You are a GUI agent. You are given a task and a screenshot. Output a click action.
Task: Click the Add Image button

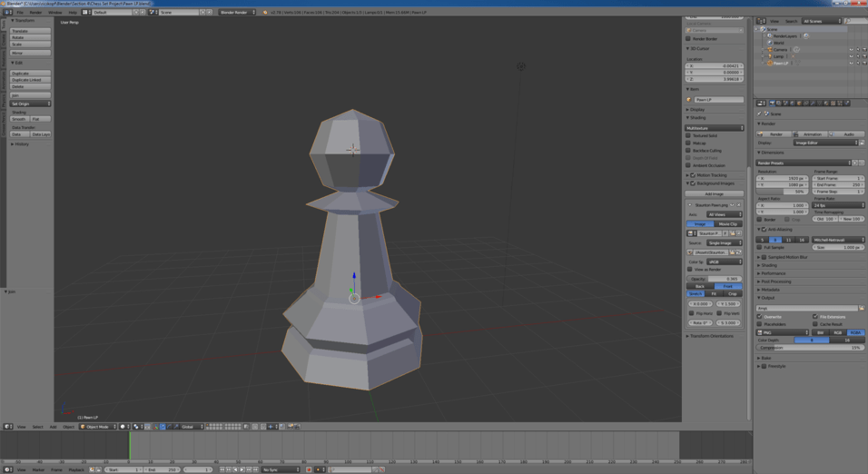715,193
